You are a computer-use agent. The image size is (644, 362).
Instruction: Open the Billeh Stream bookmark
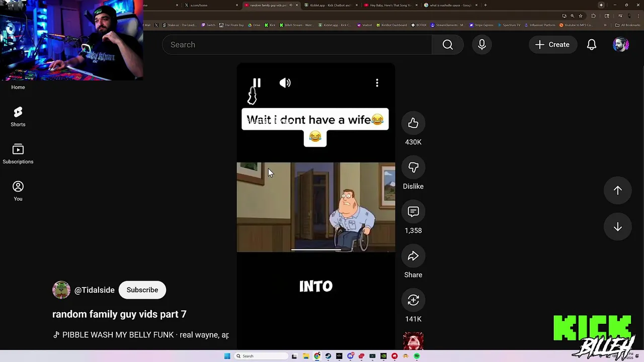[297, 25]
